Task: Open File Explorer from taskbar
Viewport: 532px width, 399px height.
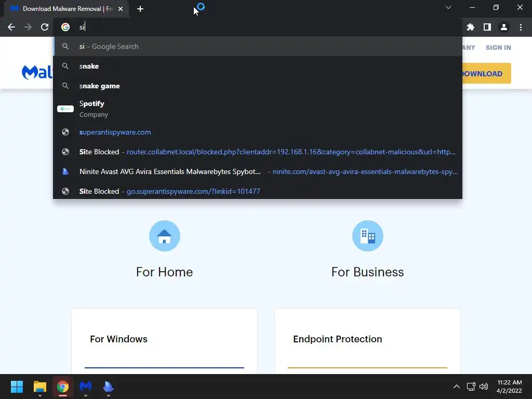Action: [x=39, y=387]
